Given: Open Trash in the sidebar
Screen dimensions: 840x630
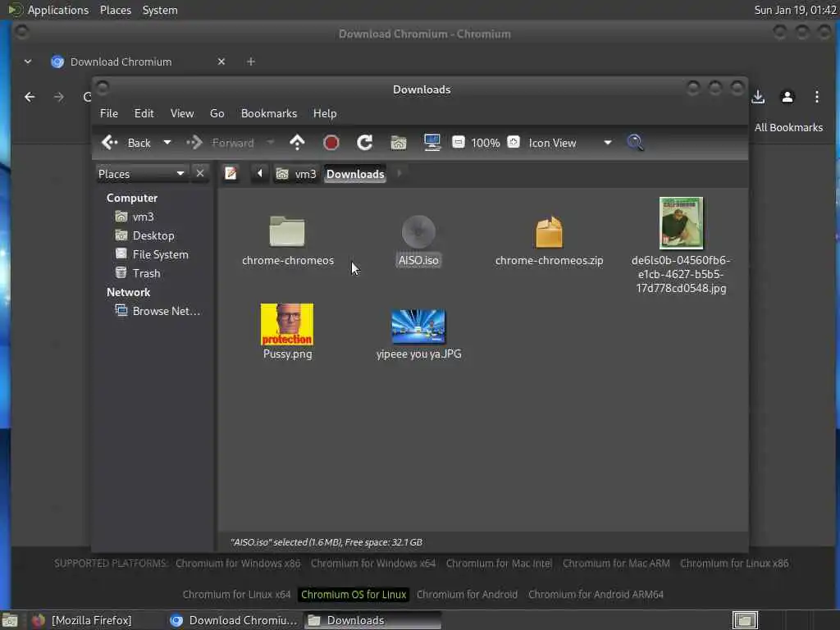Looking at the screenshot, I should pos(138,273).
